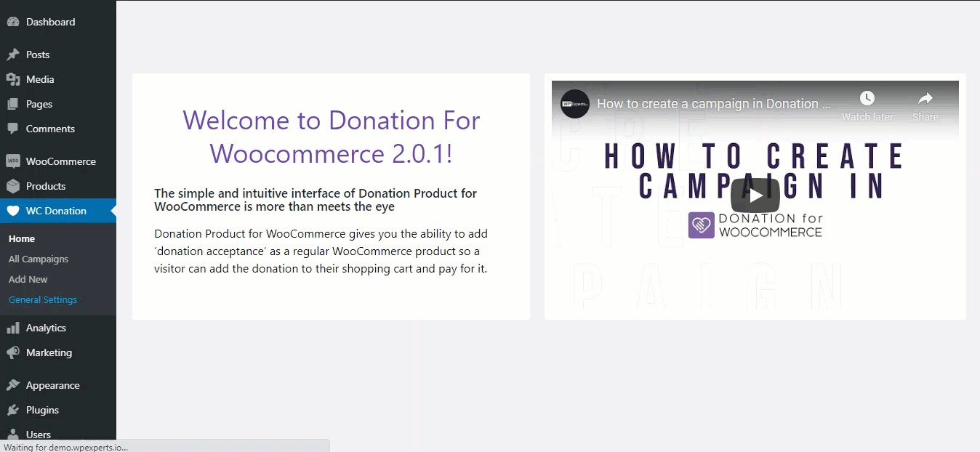Click the 'Waiting for demo.wpexperts.io' status text

pyautogui.click(x=66, y=447)
